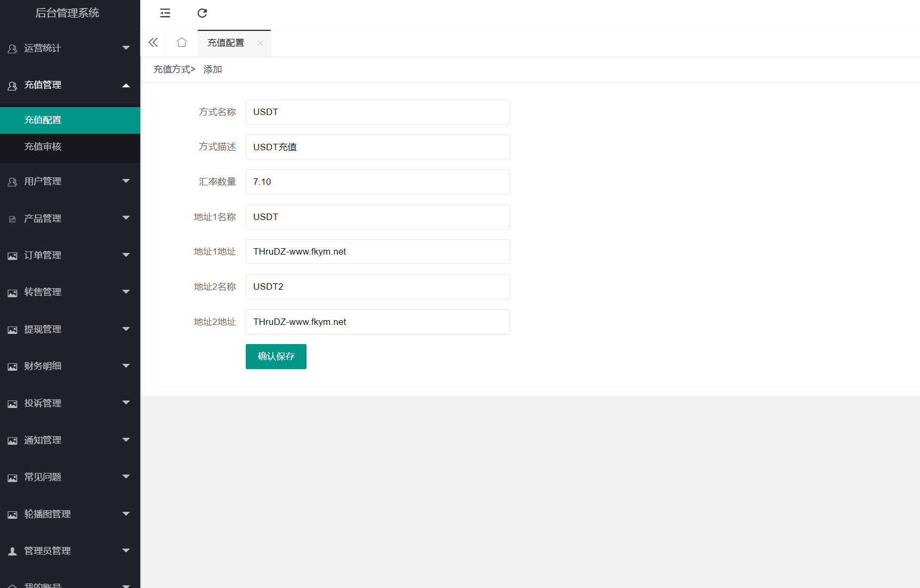This screenshot has width=920, height=588.
Task: Refresh the page using the reload icon
Action: [x=202, y=13]
